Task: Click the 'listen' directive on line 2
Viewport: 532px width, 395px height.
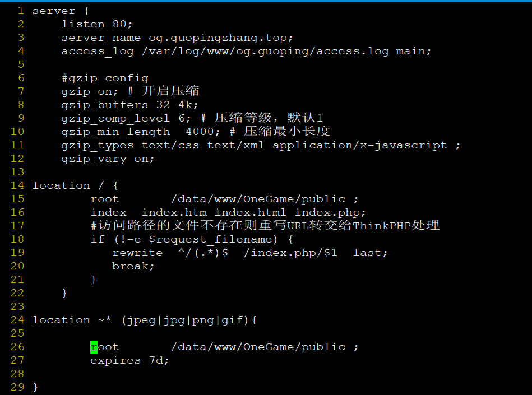Action: pyautogui.click(x=83, y=24)
